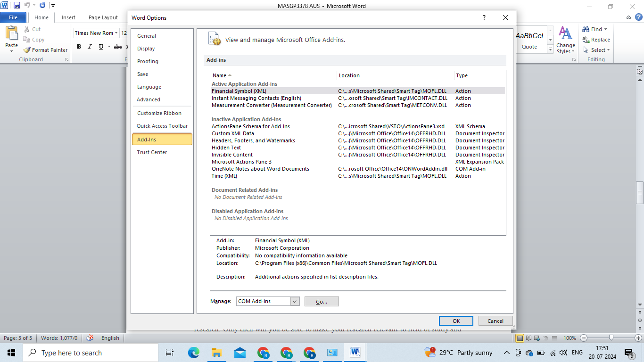Select General in Word Options
The image size is (644, 362).
click(x=162, y=36)
